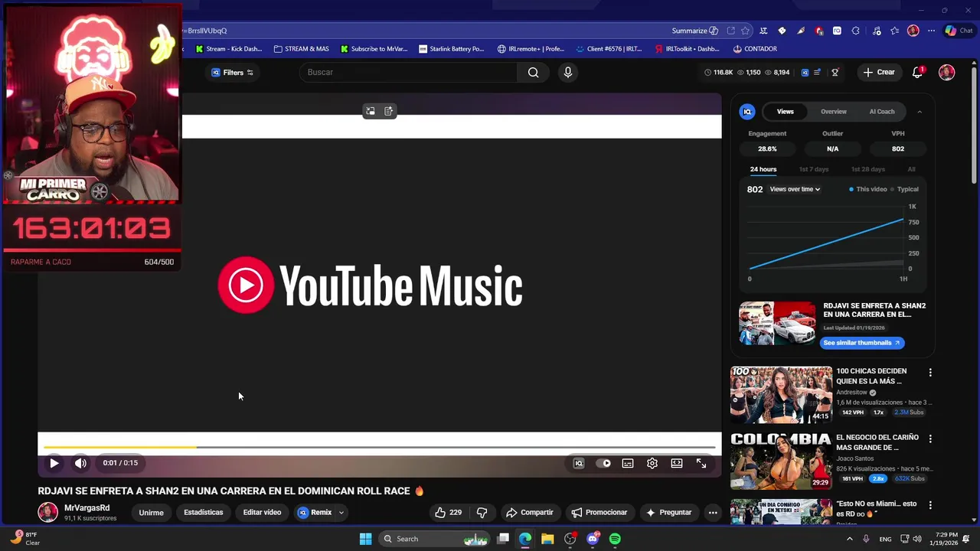980x551 pixels.
Task: Select the 1st 28 days time range
Action: click(868, 169)
